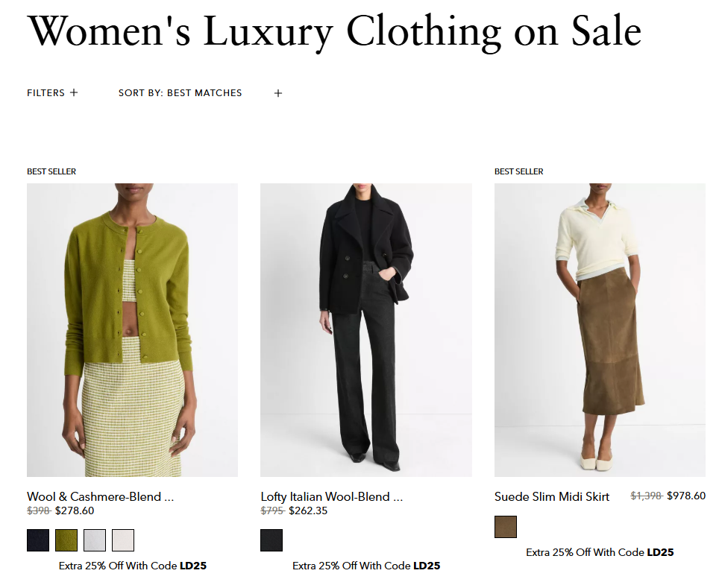
Task: Select black swatch for wool-blend coat
Action: [271, 540]
